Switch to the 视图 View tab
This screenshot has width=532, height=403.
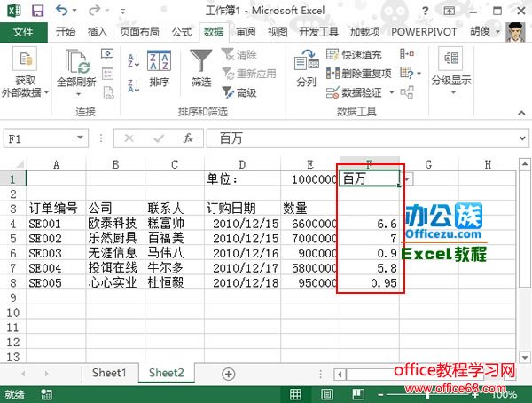[278, 32]
